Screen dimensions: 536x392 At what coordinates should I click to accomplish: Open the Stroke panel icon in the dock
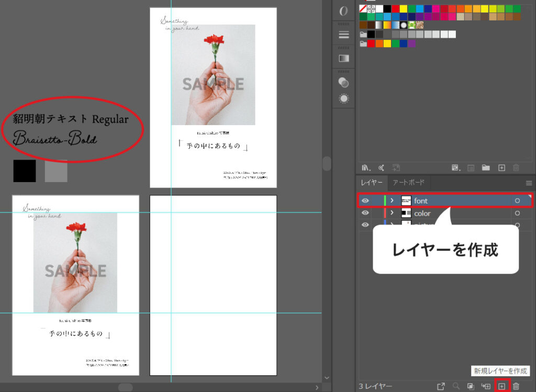(x=344, y=35)
